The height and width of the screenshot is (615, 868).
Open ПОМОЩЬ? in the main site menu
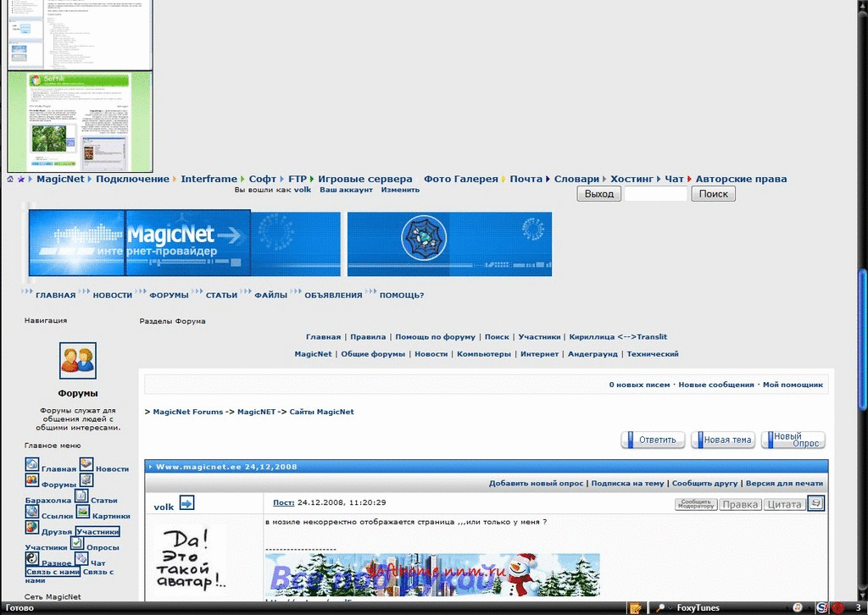(401, 296)
